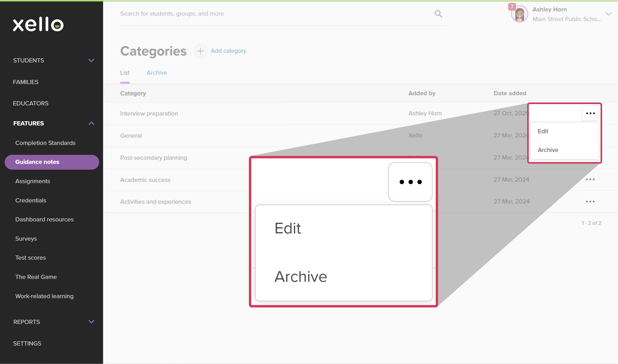The width and height of the screenshot is (618, 364).
Task: Open the Activities and experiences three-dot menu
Action: [x=590, y=202]
